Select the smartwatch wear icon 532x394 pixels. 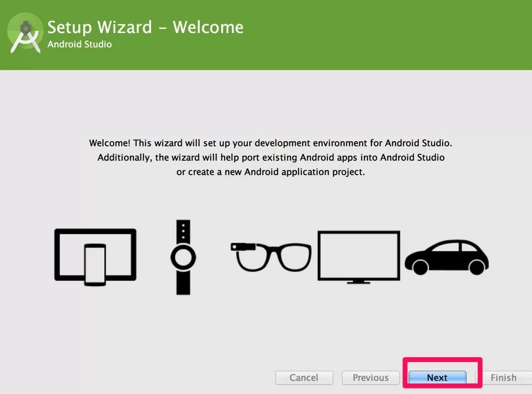183,257
